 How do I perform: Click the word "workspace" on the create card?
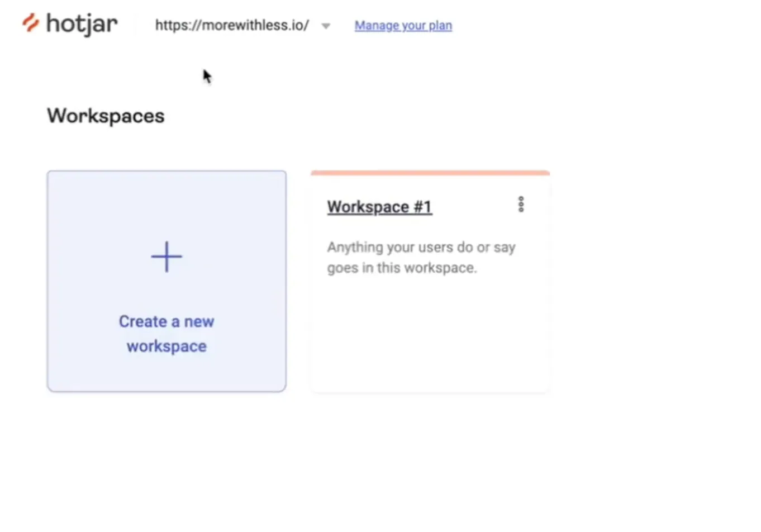click(167, 346)
